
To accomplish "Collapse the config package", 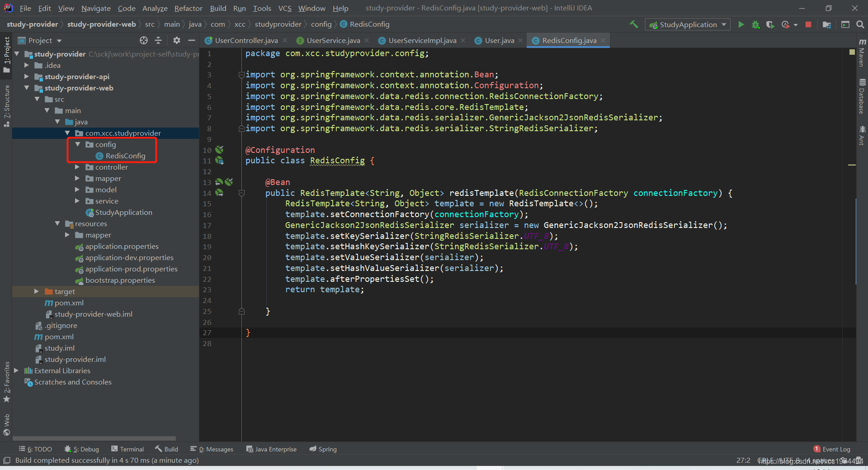I will pyautogui.click(x=78, y=144).
